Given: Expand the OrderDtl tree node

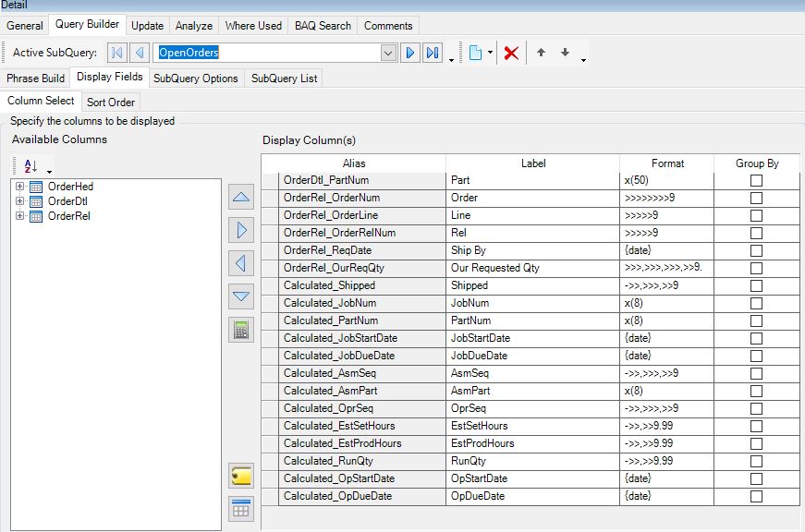Looking at the screenshot, I should pos(19,201).
